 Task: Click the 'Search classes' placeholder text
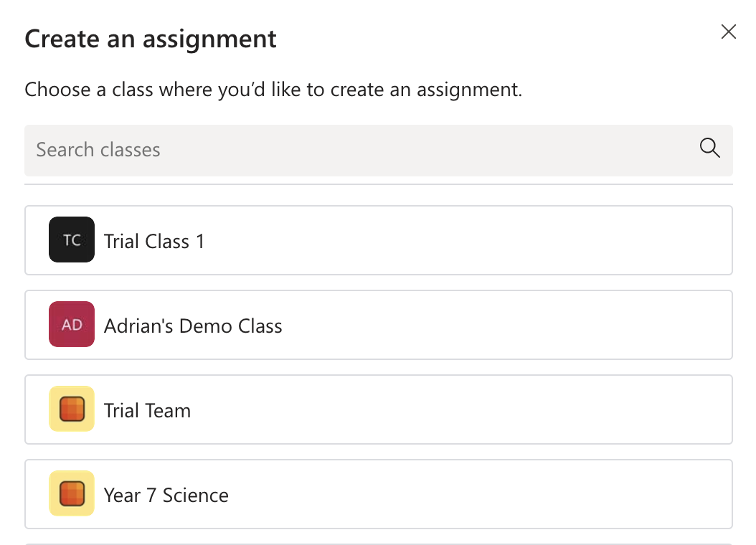click(x=98, y=150)
